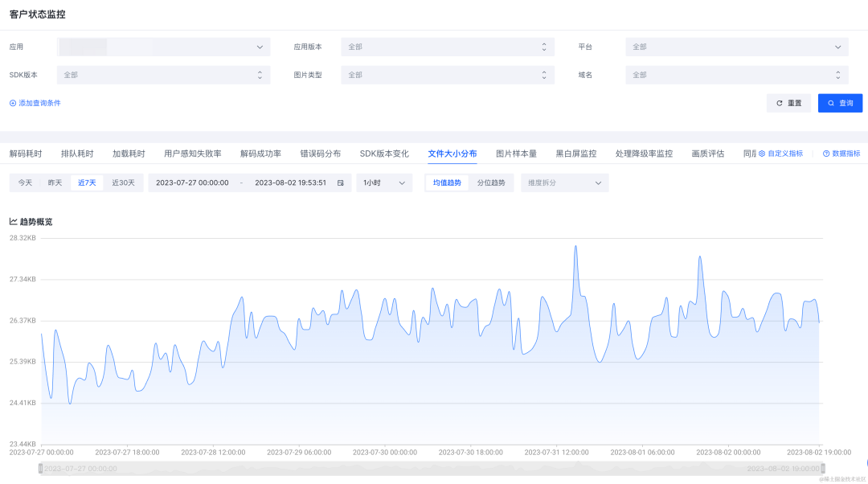This screenshot has width=868, height=484.
Task: Open the 应用 dropdown selector
Action: pyautogui.click(x=163, y=47)
